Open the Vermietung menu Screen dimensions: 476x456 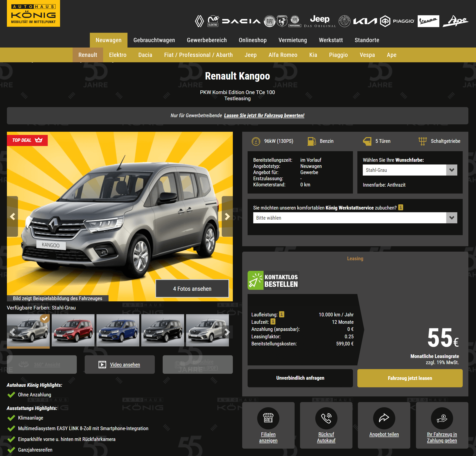(293, 40)
